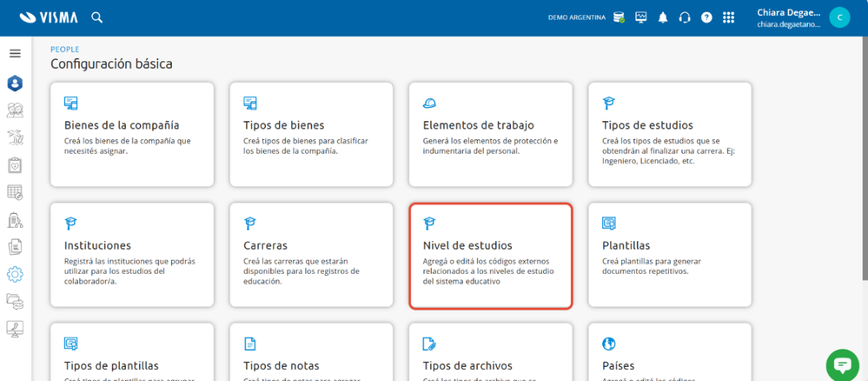The width and height of the screenshot is (868, 381).
Task: Click the graduation cap icon on Carreras
Action: (x=250, y=223)
